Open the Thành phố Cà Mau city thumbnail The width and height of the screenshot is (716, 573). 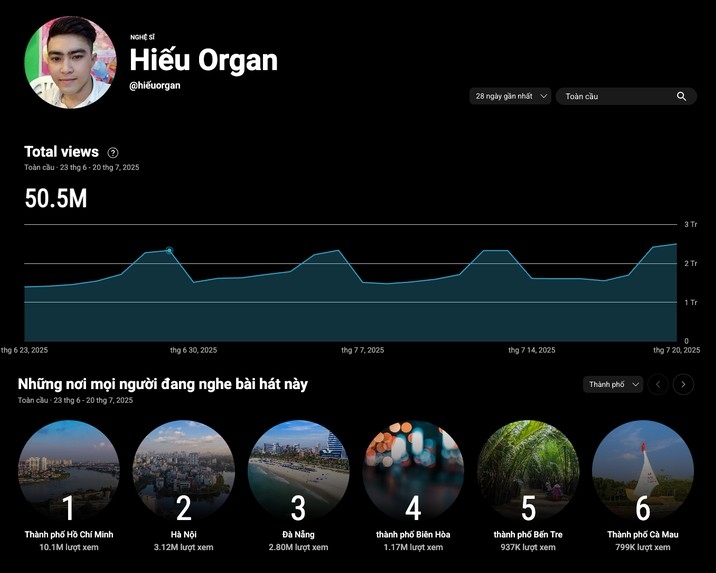point(643,470)
